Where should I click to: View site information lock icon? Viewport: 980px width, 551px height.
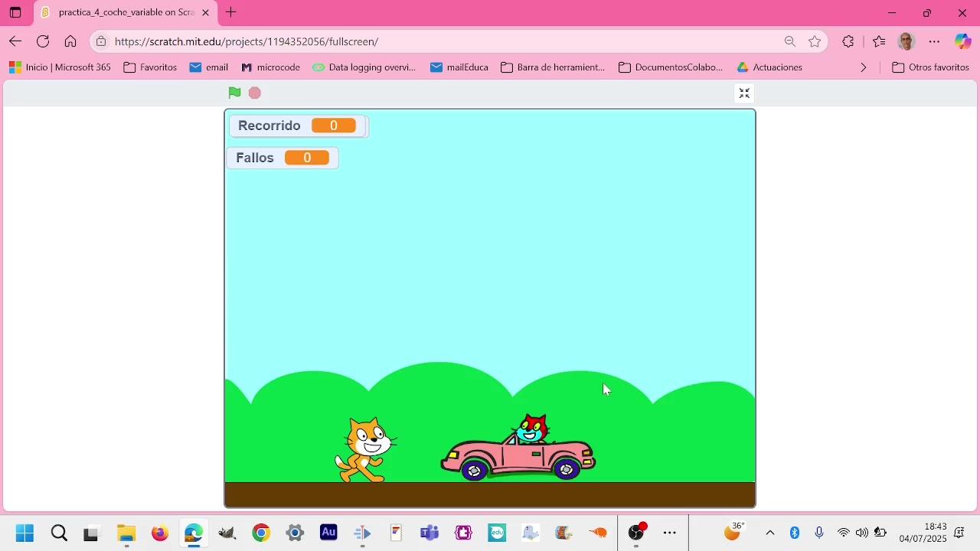click(x=101, y=41)
